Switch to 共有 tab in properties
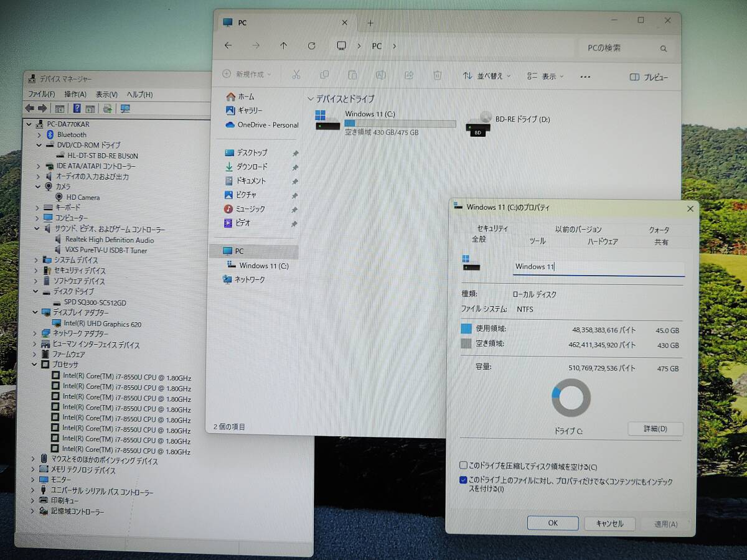 661,242
